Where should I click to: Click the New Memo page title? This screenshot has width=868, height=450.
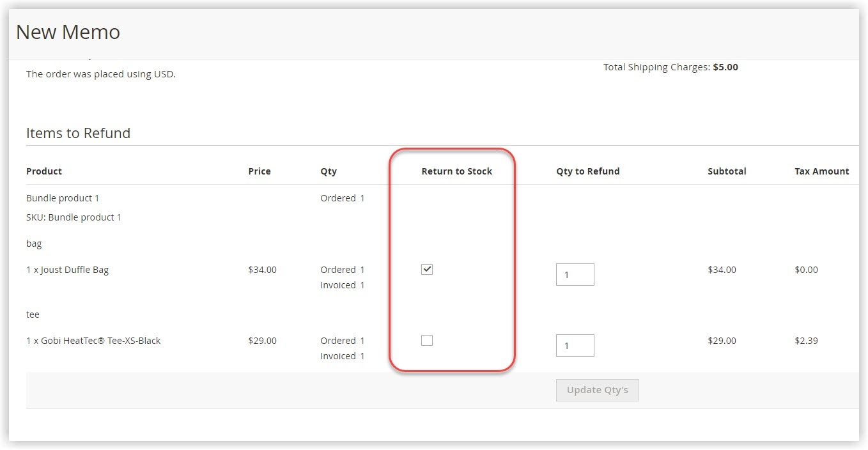(x=68, y=31)
